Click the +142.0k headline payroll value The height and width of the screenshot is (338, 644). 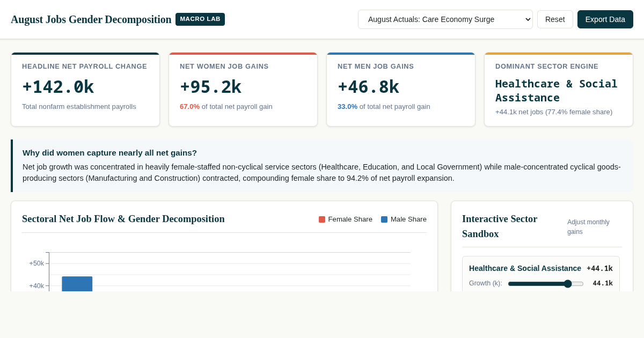(58, 87)
